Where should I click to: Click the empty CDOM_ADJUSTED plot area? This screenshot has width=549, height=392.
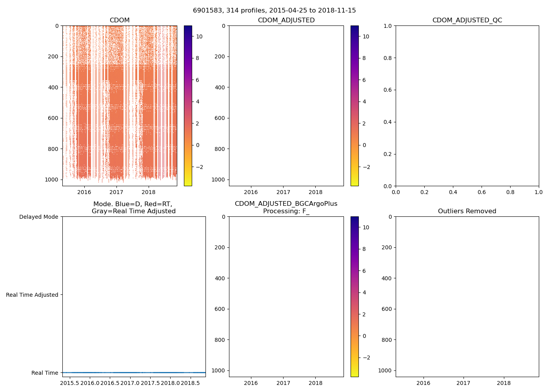pos(286,106)
